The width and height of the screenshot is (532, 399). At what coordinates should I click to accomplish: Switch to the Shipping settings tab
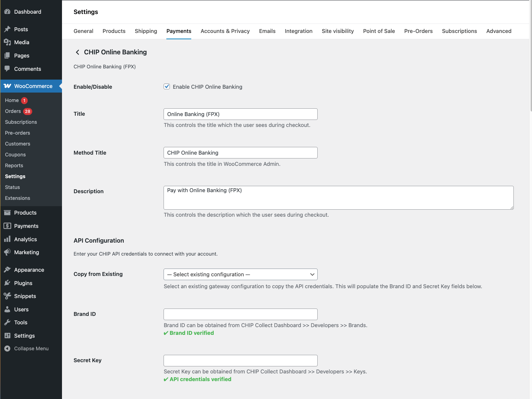tap(146, 31)
